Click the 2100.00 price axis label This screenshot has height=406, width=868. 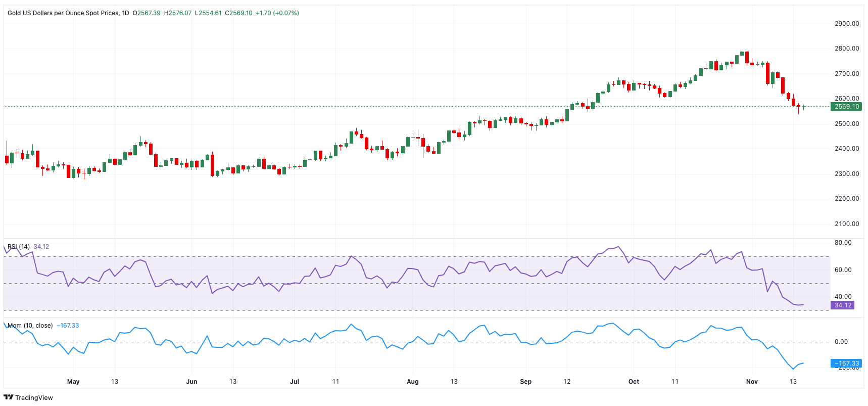click(847, 224)
